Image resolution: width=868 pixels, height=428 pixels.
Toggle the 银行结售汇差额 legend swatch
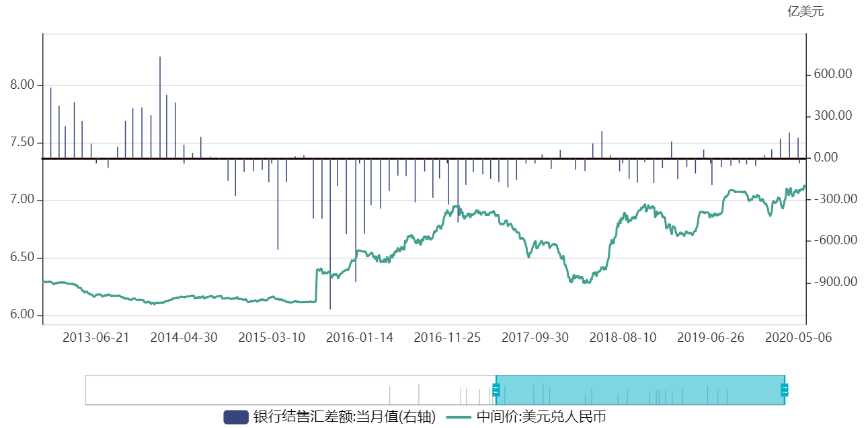(236, 417)
